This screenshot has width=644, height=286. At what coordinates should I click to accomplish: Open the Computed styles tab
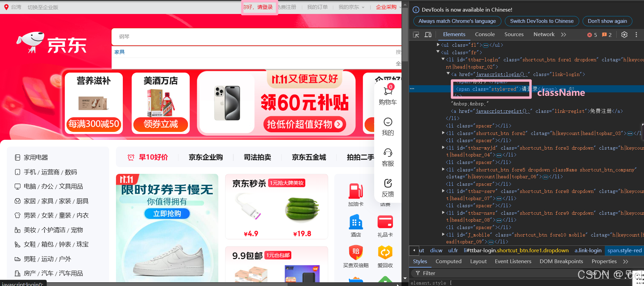[449, 261]
